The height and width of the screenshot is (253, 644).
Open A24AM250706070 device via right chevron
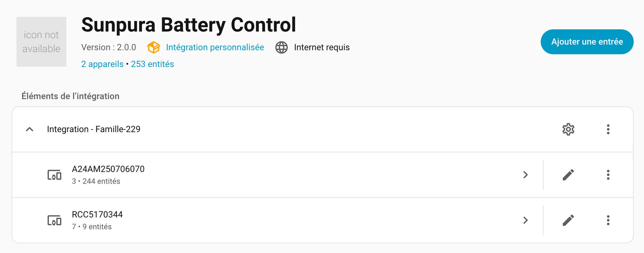(526, 175)
